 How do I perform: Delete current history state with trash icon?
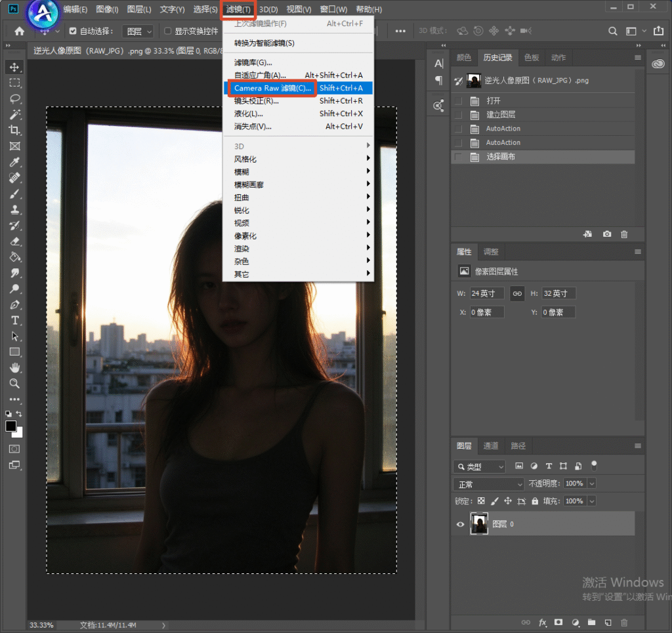(x=624, y=234)
